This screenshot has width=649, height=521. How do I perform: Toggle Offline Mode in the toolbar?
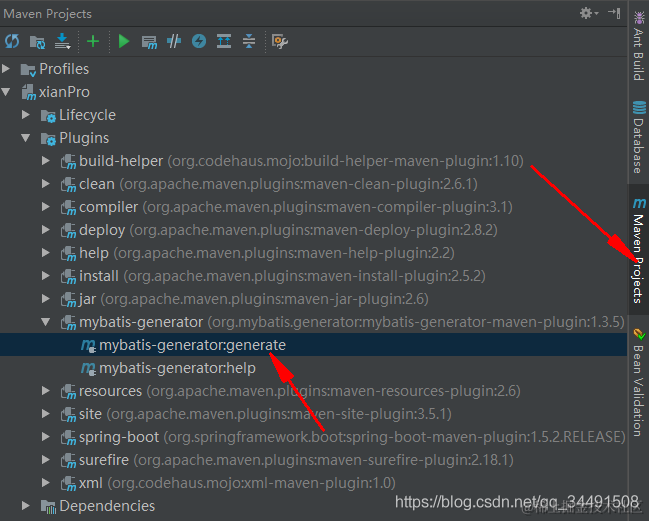click(174, 41)
